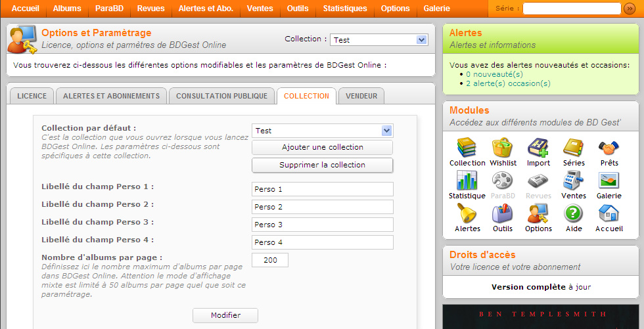Click the Nombre d'albums par page field

point(269,260)
